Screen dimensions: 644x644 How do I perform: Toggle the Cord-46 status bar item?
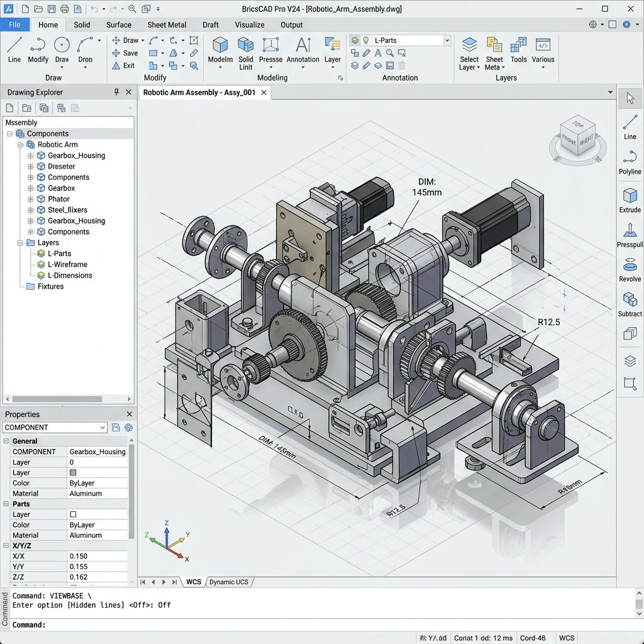click(533, 638)
